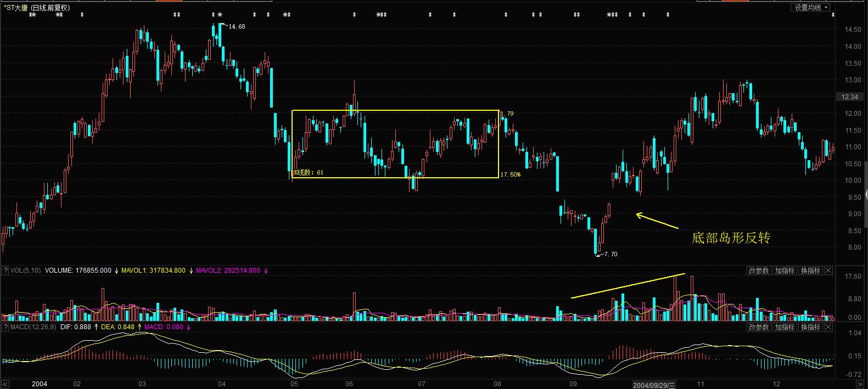Screen dimensions: 868x389
Task: Click the 1.04 MACD axis label
Action: (855, 333)
